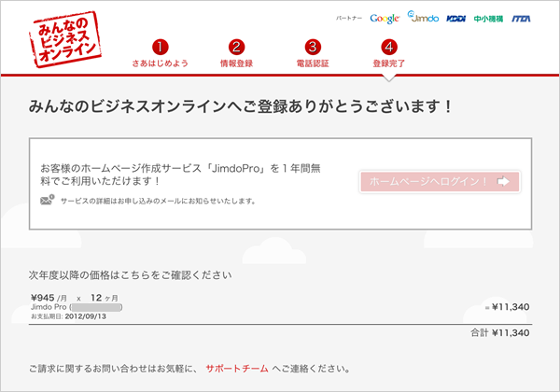Viewport: 560px width, 392px height.
Task: Select step 3 circle 電話認証
Action: pos(313,47)
